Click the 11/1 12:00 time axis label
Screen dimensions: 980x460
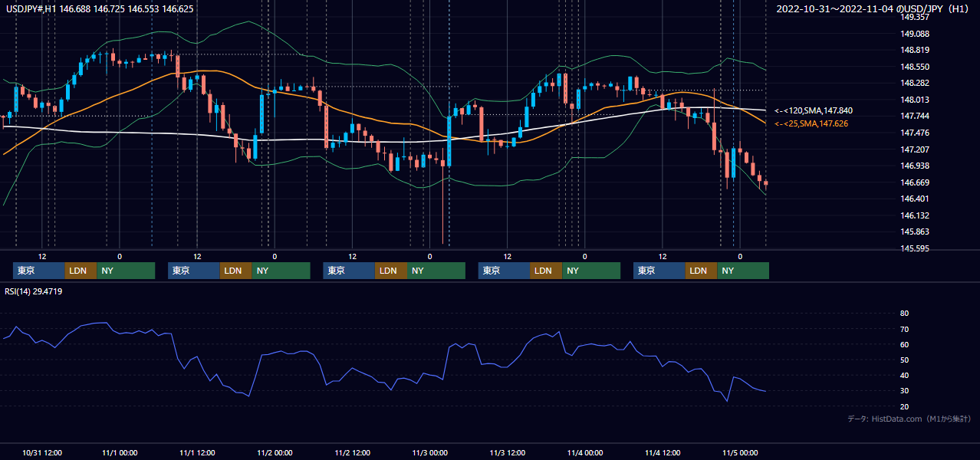click(x=198, y=452)
